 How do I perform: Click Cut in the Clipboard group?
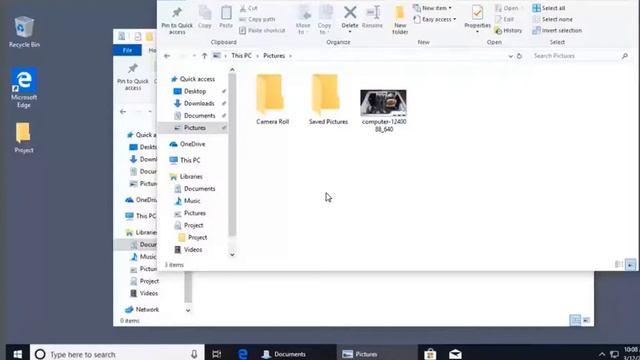pos(249,8)
